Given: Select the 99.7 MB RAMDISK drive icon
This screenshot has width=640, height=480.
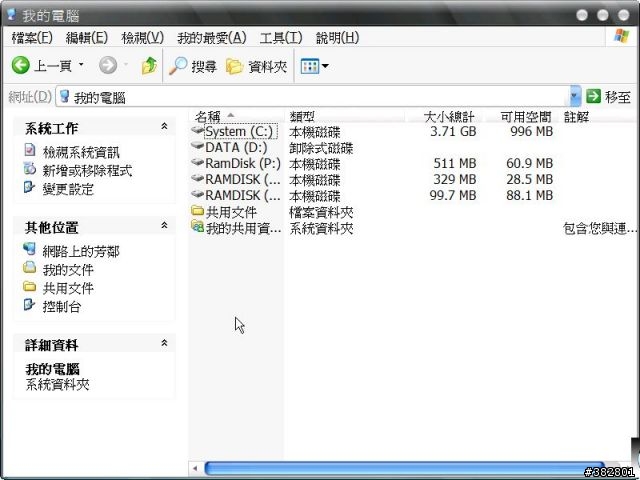Looking at the screenshot, I should (x=198, y=194).
